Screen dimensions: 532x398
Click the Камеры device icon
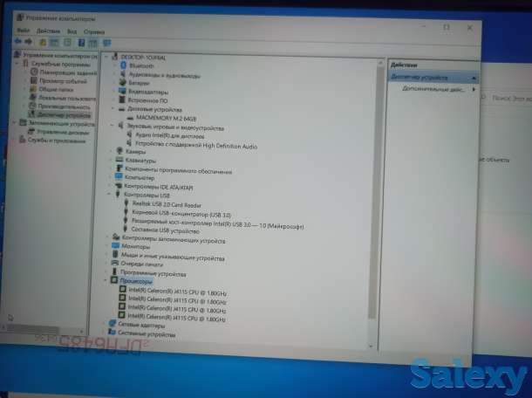click(119, 152)
